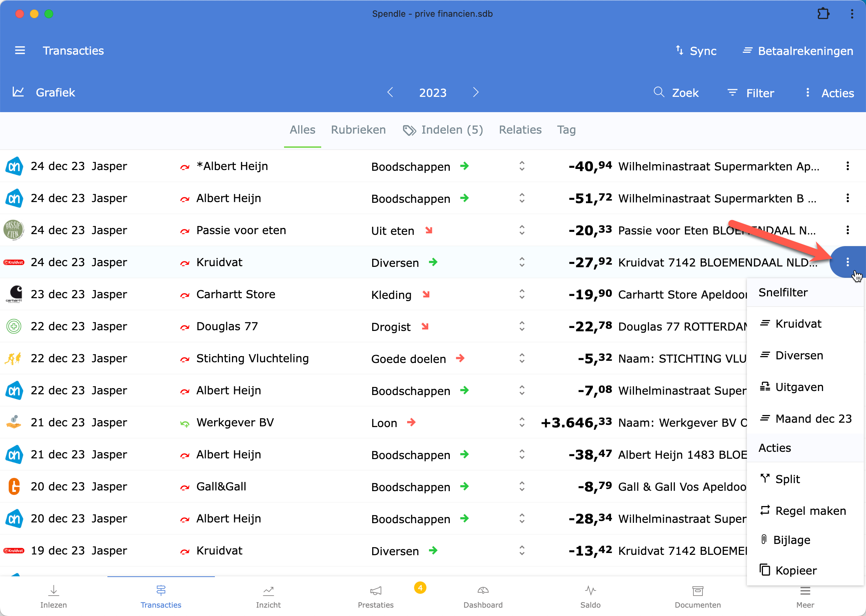Click the Sync button

point(696,51)
